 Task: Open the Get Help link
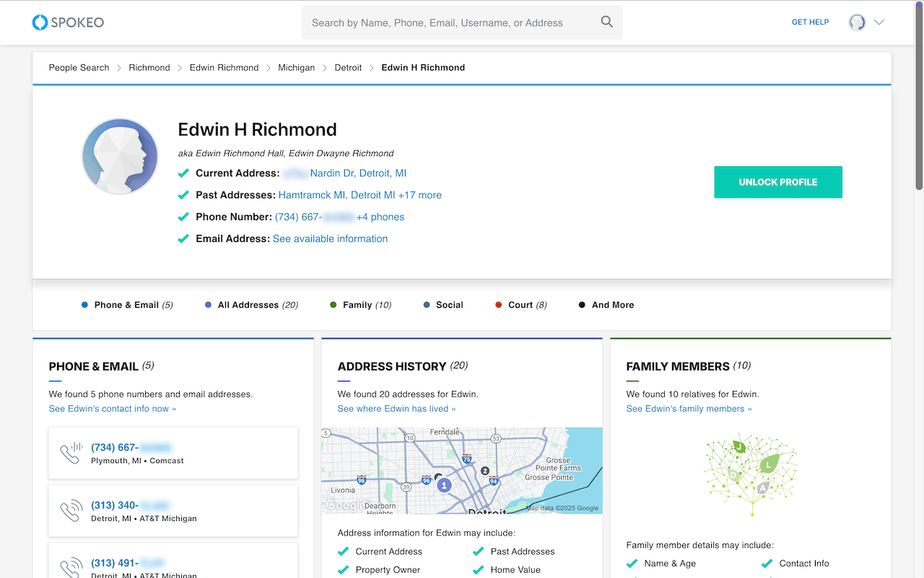coord(810,22)
